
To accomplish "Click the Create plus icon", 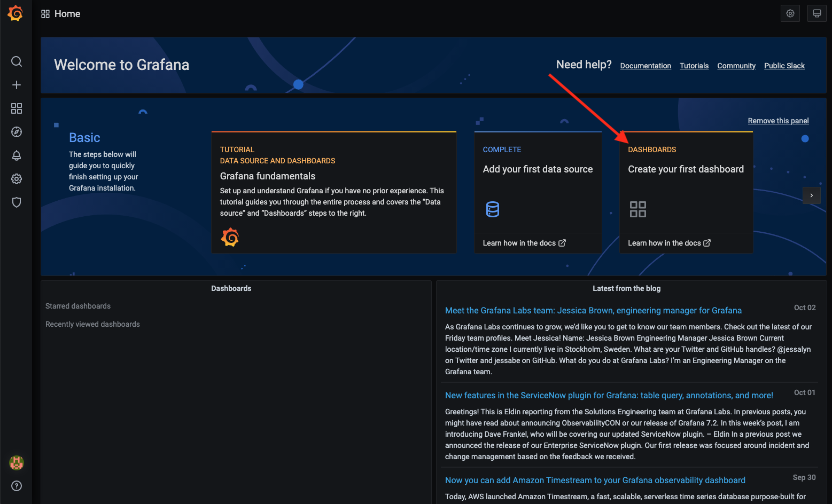I will (x=17, y=85).
